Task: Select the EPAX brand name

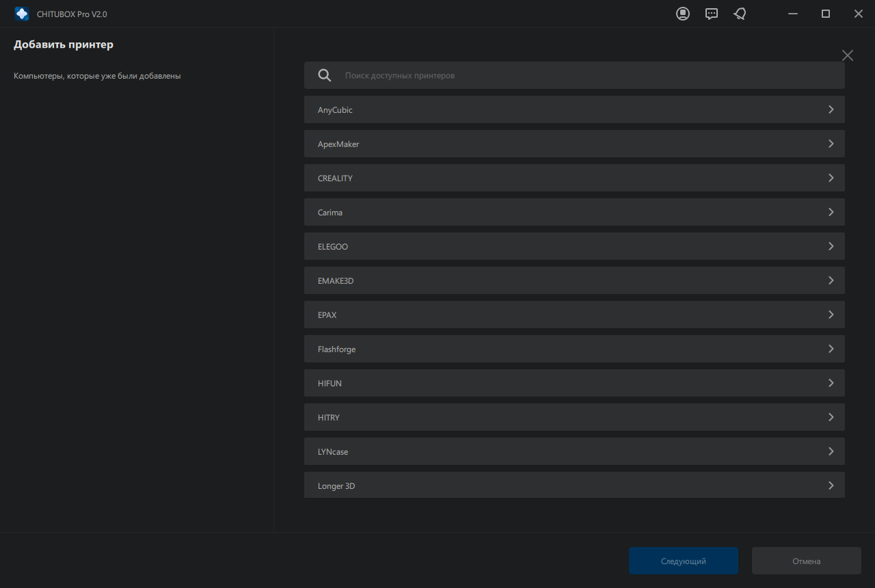Action: (x=327, y=315)
